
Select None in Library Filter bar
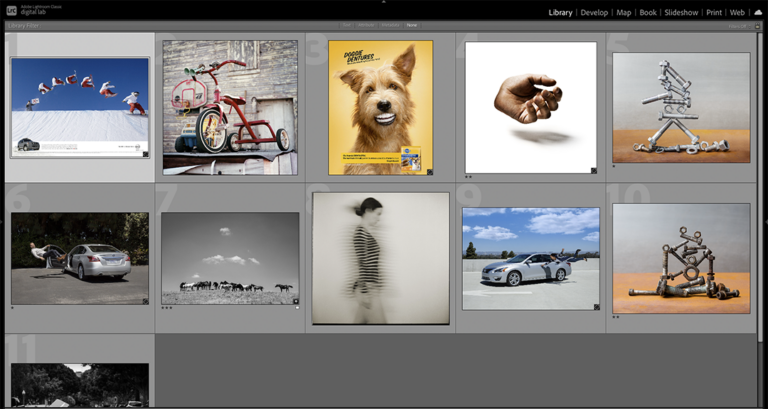(x=412, y=25)
